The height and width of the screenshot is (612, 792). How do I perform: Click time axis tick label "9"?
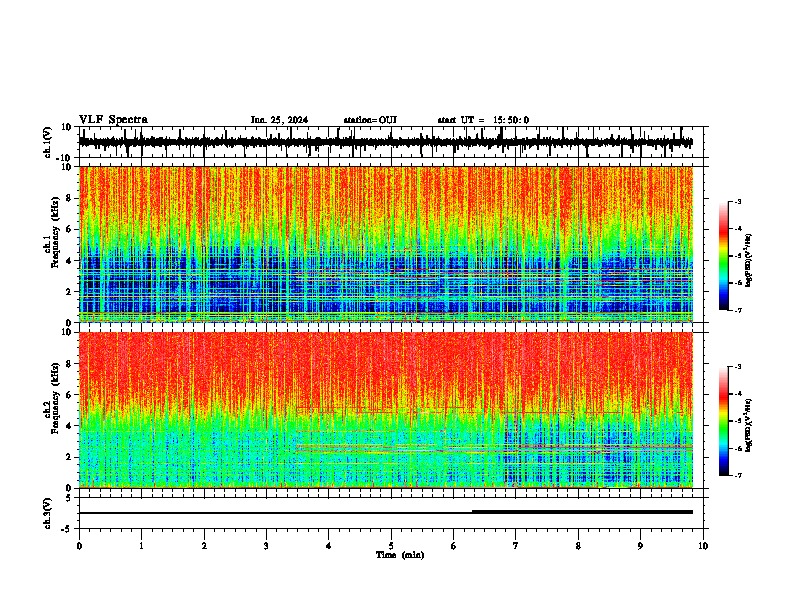[x=640, y=546]
